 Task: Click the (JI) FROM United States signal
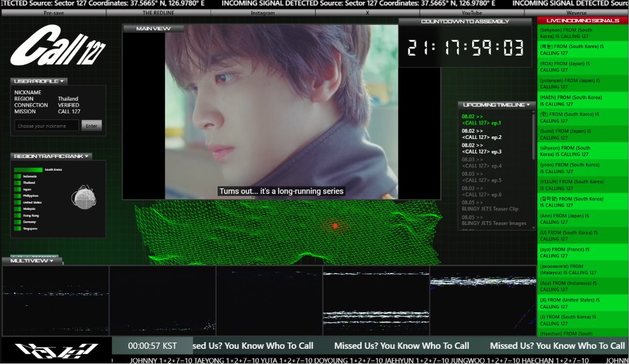pyautogui.click(x=582, y=303)
